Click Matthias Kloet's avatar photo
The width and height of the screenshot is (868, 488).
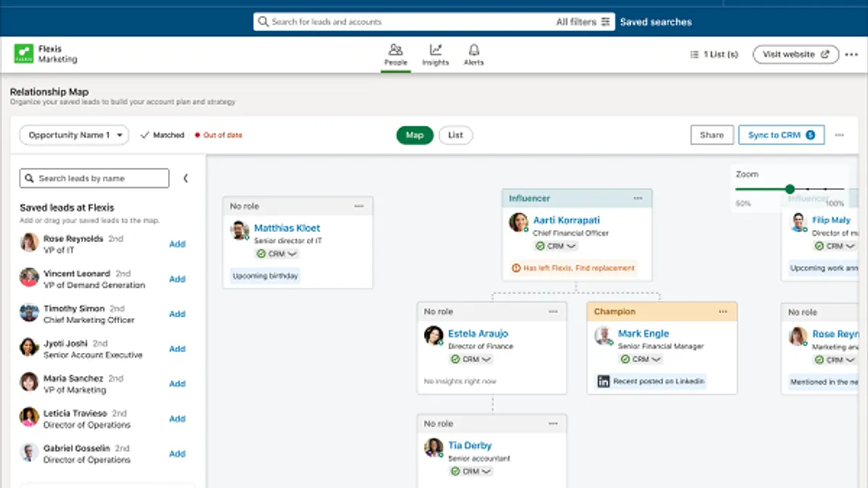pos(239,231)
